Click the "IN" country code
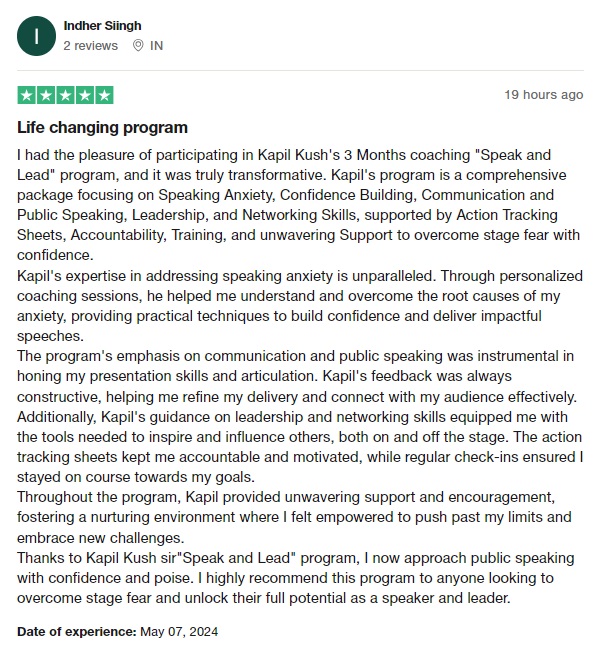The height and width of the screenshot is (648, 604). [x=157, y=46]
